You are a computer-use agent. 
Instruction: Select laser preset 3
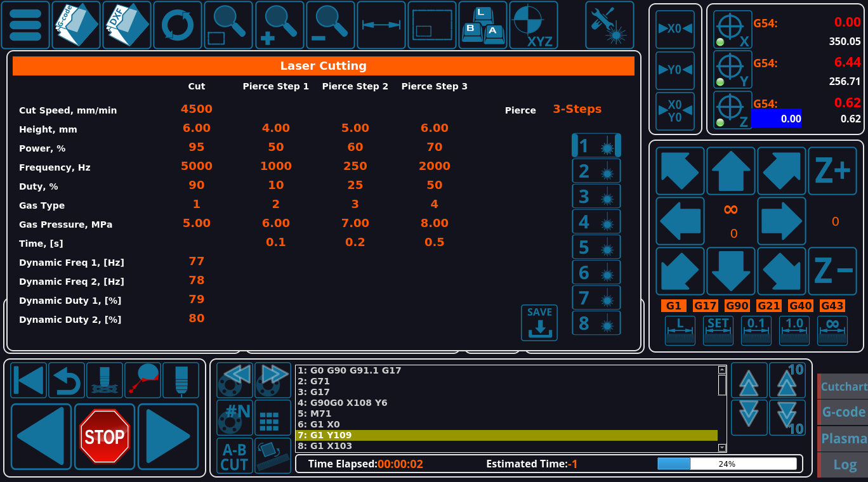click(x=596, y=197)
